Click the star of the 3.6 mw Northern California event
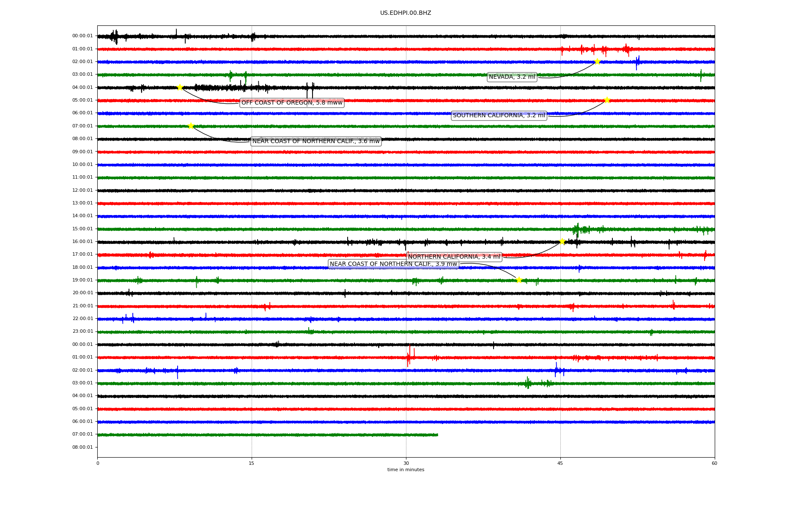The width and height of the screenshot is (812, 508). tap(191, 126)
